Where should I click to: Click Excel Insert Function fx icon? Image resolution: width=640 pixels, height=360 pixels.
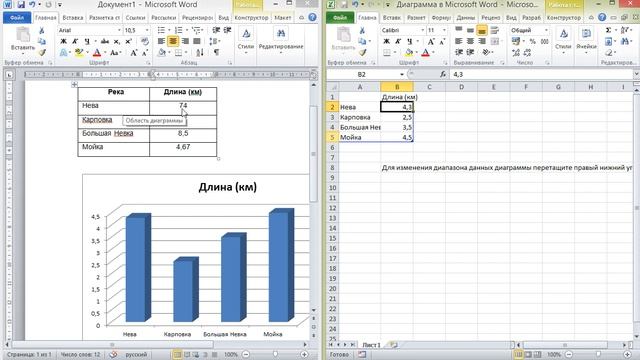443,74
